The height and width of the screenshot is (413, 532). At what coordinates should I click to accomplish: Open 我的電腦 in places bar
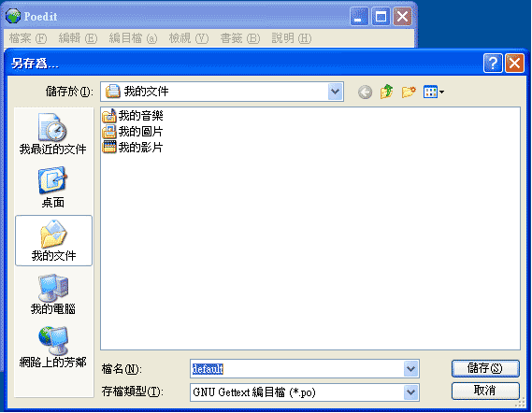coord(53,294)
